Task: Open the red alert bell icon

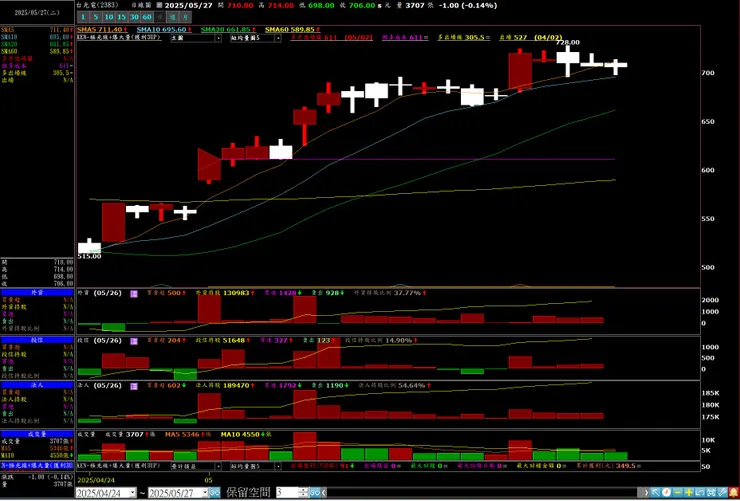Action: click(733, 492)
